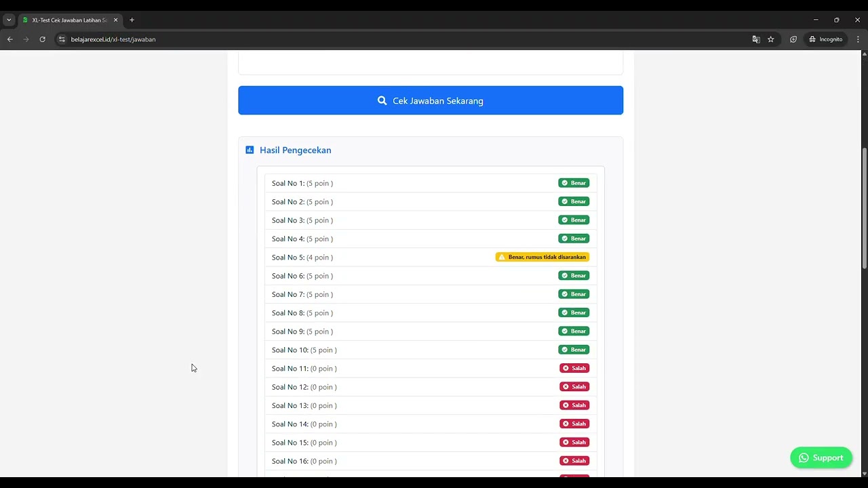
Task: Click the Salah badge for Soal No 16
Action: click(574, 461)
